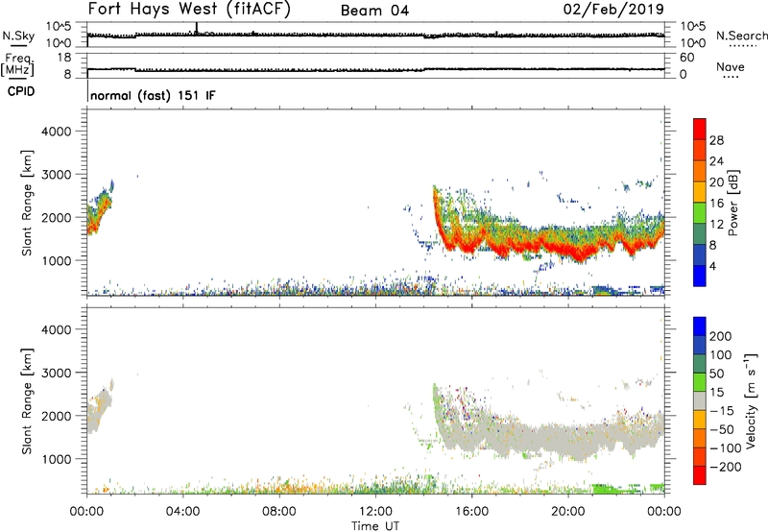Click the '-15' label on velocity colorbar
Screen dimensions: 768x532
[722, 410]
